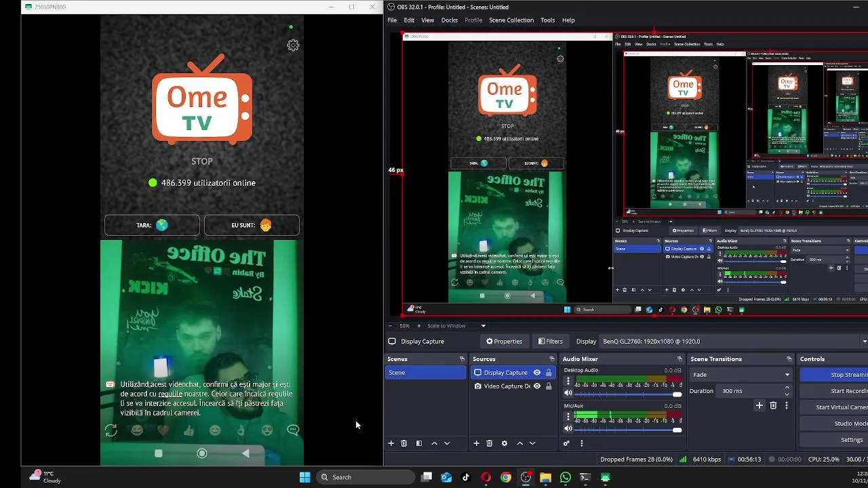868x488 pixels.
Task: Increase transition duration with up arrow
Action: [787, 388]
